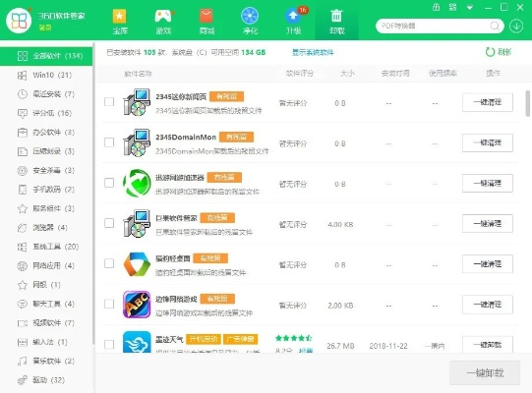Open the download manager arrow icon
The width and height of the screenshot is (532, 393).
click(516, 26)
